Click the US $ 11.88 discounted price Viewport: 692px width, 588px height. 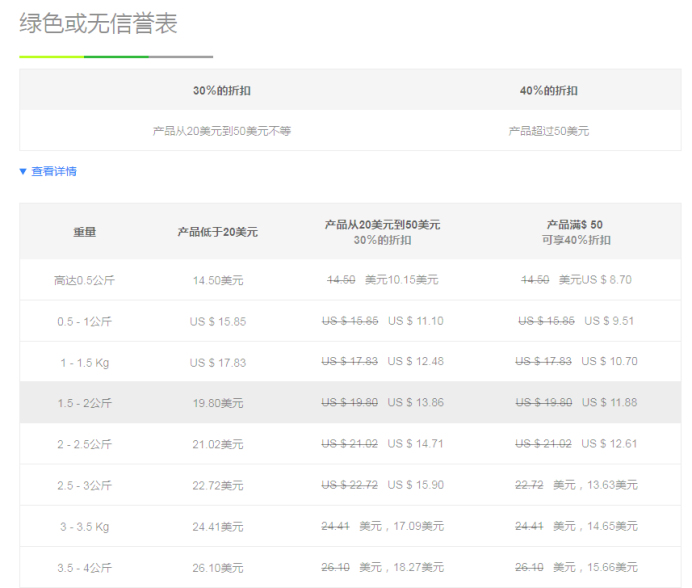[x=609, y=402]
